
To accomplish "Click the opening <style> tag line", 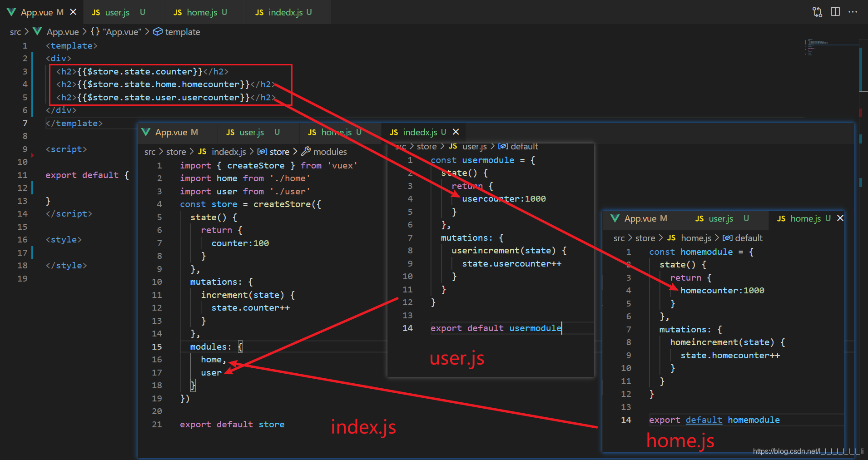I will click(64, 240).
